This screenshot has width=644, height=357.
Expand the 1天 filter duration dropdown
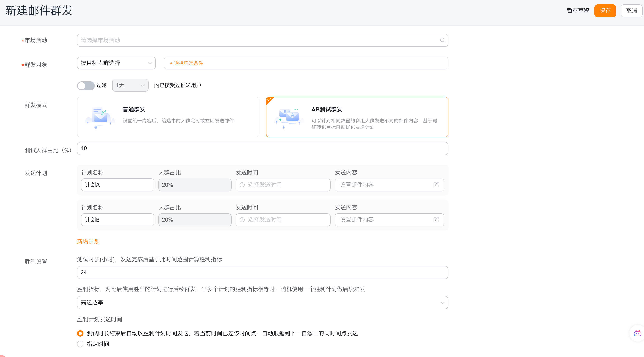pos(130,85)
